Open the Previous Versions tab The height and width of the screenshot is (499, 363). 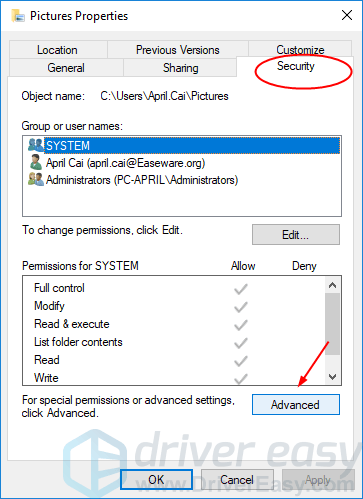(178, 50)
